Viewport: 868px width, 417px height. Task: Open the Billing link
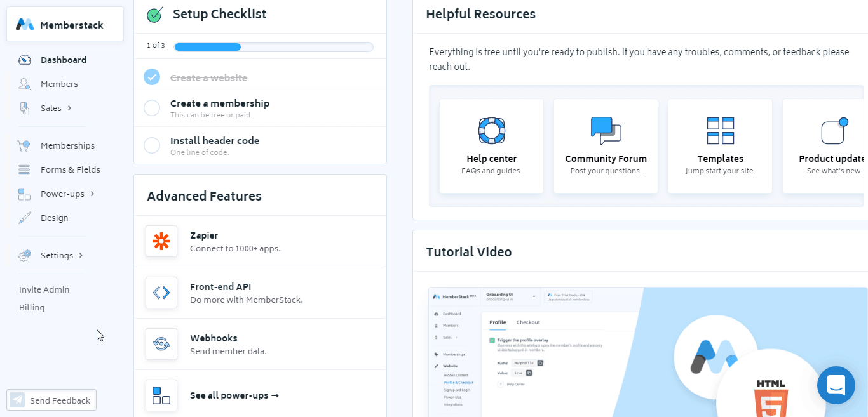point(32,307)
